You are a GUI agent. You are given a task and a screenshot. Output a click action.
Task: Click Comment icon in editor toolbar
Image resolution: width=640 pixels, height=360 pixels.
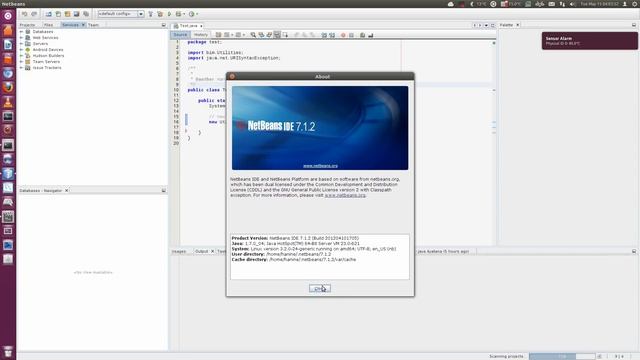[x=362, y=35]
